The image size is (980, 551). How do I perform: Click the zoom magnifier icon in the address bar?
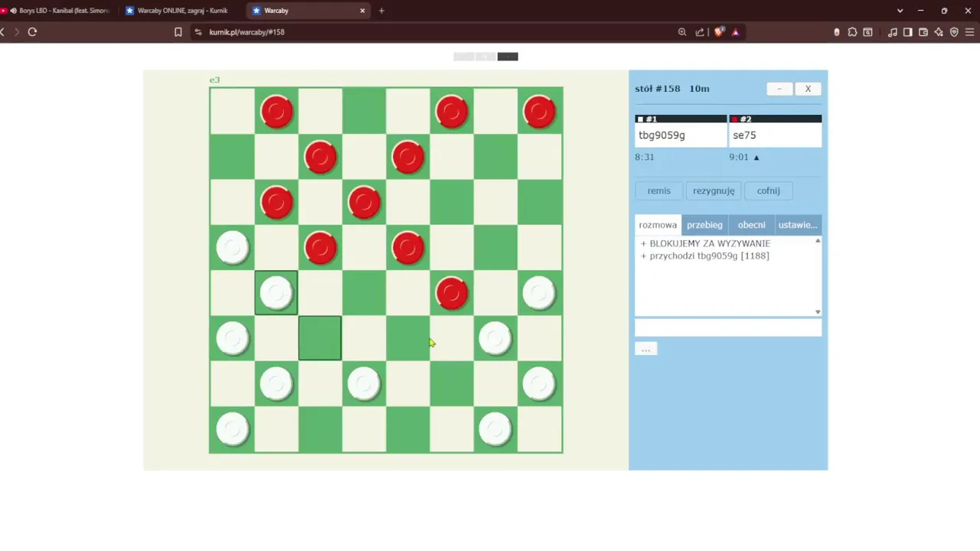click(x=682, y=32)
